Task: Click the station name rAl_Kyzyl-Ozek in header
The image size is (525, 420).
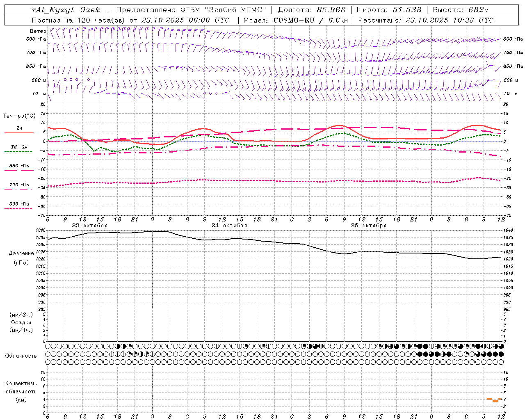Action: click(x=66, y=10)
